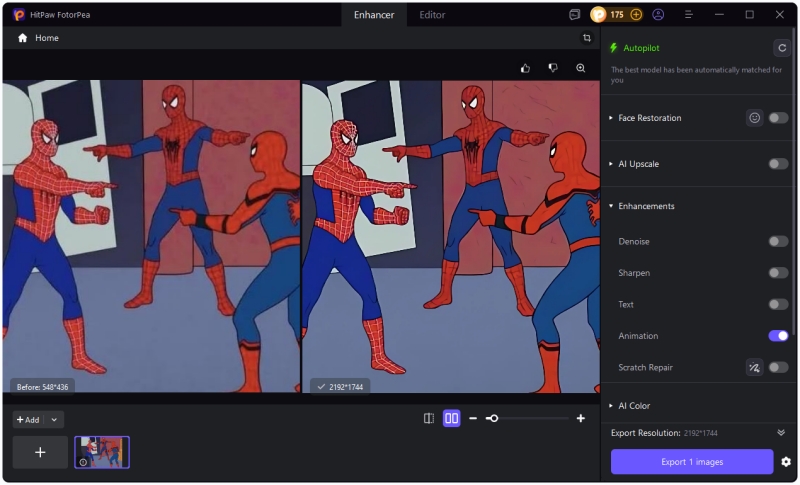Add more credits with the plus coin button

636,15
